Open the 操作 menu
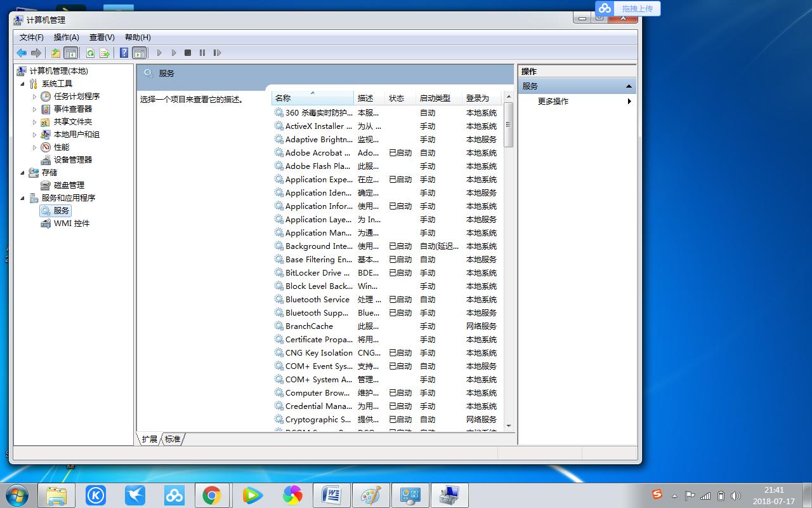 (x=65, y=37)
